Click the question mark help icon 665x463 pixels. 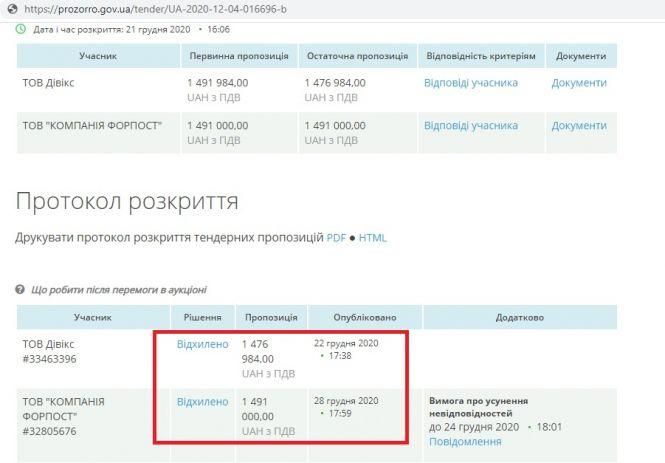coord(20,290)
